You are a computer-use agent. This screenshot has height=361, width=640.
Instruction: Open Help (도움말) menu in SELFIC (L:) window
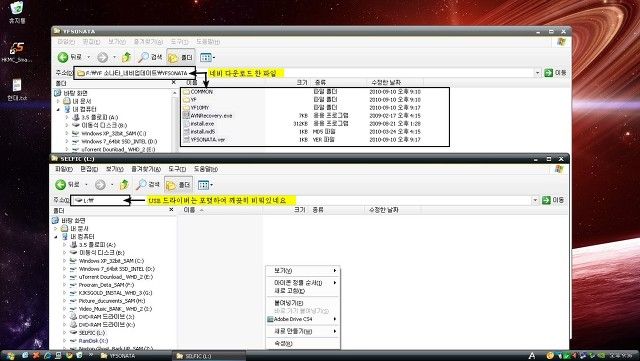(x=205, y=169)
